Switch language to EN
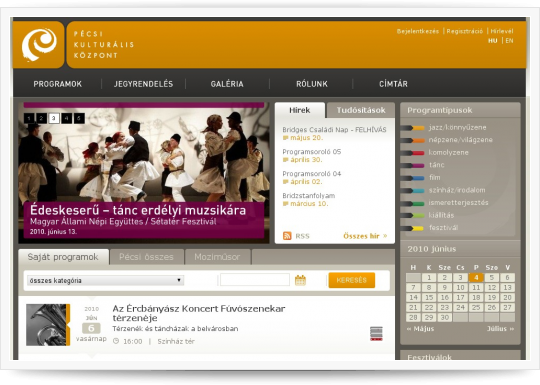Image resolution: width=540 pixels, height=385 pixels. tap(509, 41)
